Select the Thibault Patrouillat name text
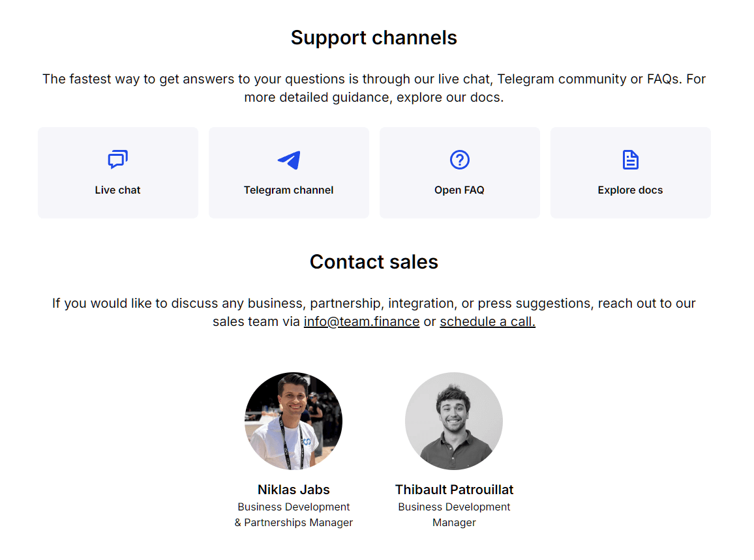 click(x=454, y=490)
